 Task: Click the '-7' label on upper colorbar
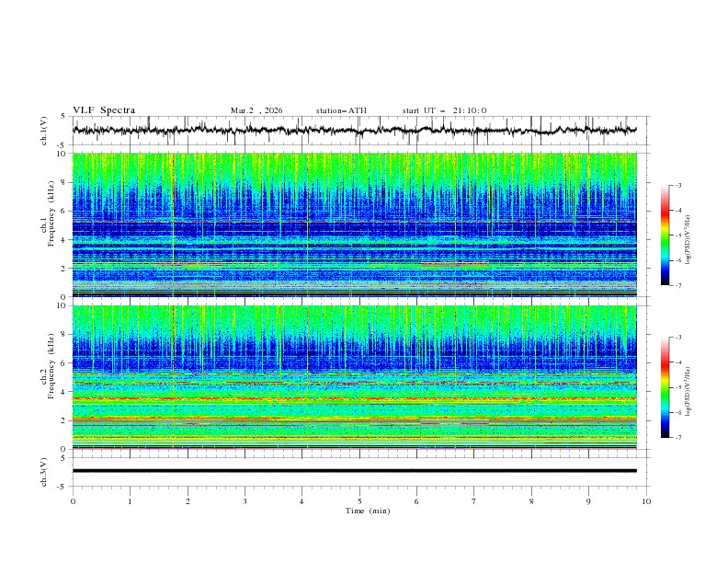(678, 286)
